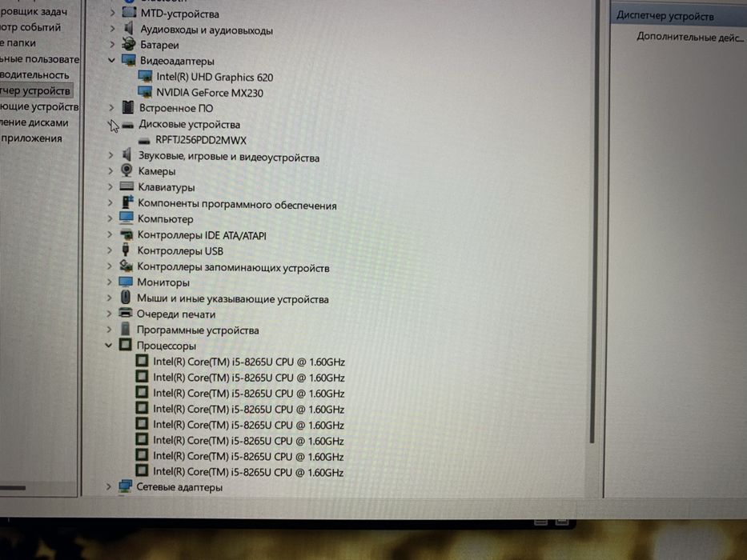The image size is (747, 560).
Task: Select the Дисковые устройства label
Action: (x=189, y=125)
